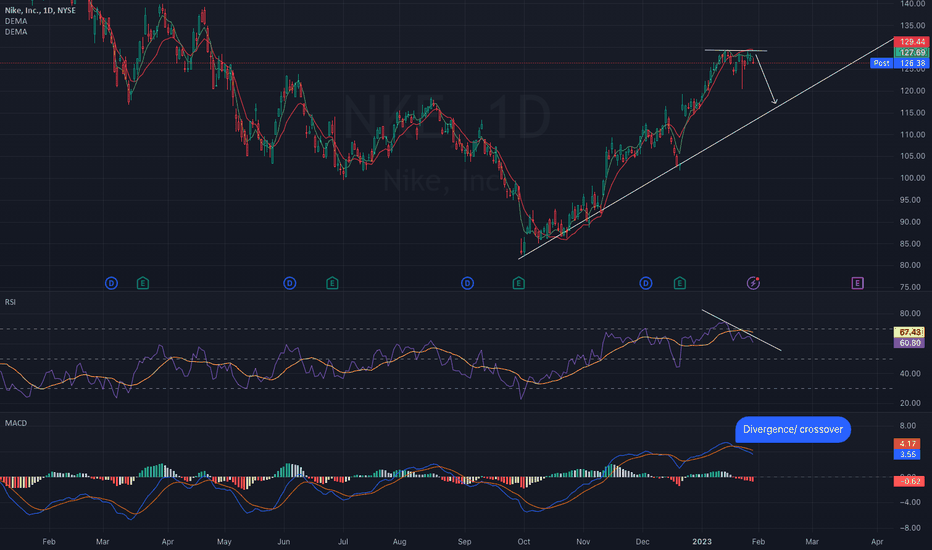Click the blue Post 126.38 price label
Viewport: 932px width, 550px height.
tap(899, 63)
